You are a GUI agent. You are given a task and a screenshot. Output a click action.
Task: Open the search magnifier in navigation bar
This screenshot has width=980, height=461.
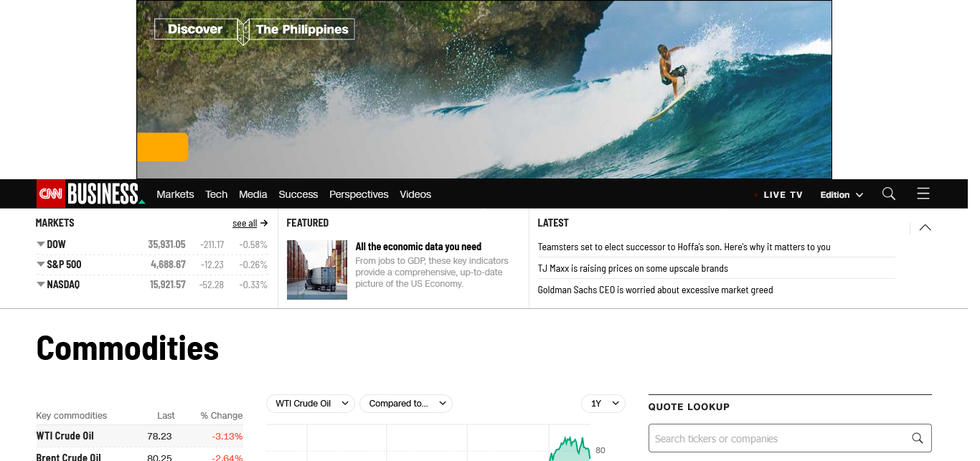pos(888,194)
